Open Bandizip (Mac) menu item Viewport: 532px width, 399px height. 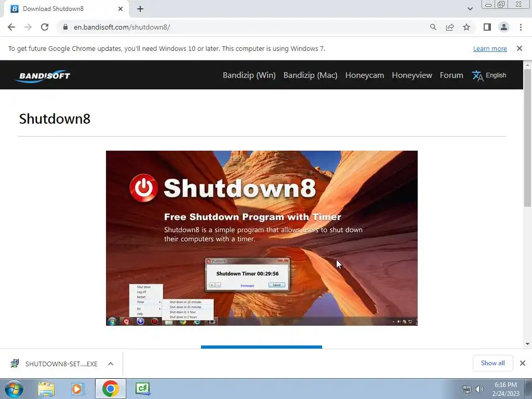point(311,75)
